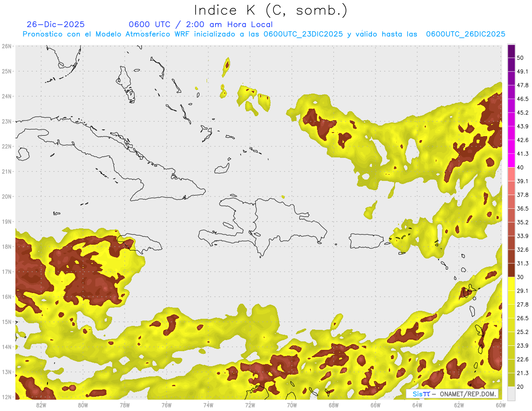The width and height of the screenshot is (532, 411).
Task: Click the colorbar value 37.8
Action: (523, 195)
